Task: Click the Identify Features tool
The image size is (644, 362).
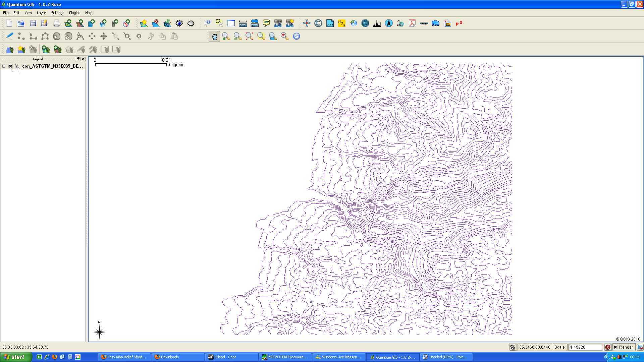Action: tap(207, 23)
